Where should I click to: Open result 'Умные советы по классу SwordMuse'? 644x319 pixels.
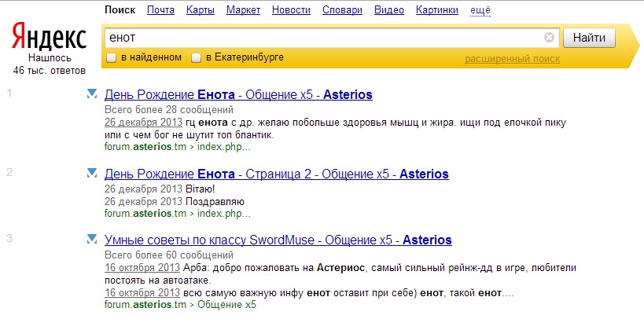[278, 240]
